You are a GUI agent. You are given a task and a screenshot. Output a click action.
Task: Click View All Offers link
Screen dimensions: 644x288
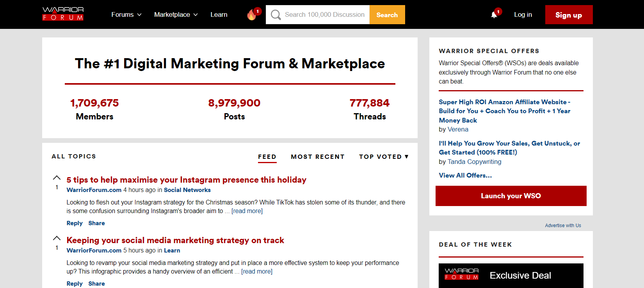(465, 176)
